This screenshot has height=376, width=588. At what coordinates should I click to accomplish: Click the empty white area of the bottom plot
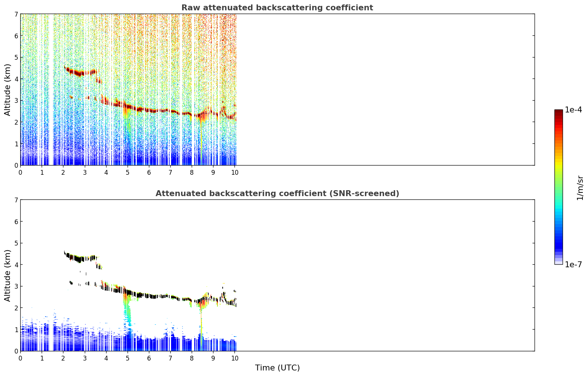[385, 275]
